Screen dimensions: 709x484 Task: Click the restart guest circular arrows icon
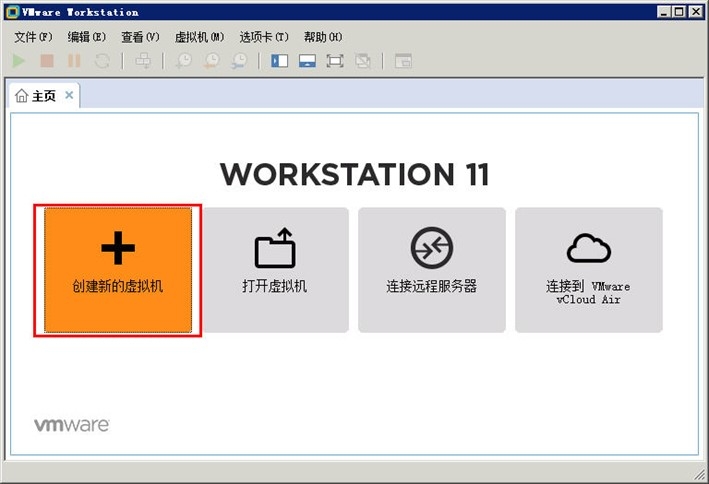coord(102,61)
